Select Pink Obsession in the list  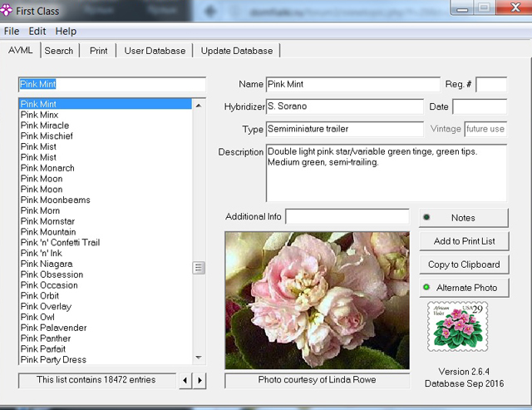coord(106,274)
